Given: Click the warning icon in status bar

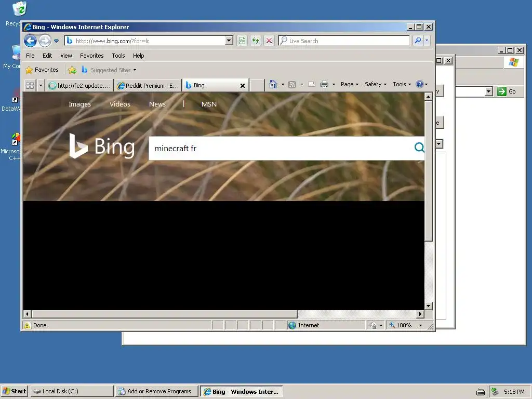Looking at the screenshot, I should (28, 325).
